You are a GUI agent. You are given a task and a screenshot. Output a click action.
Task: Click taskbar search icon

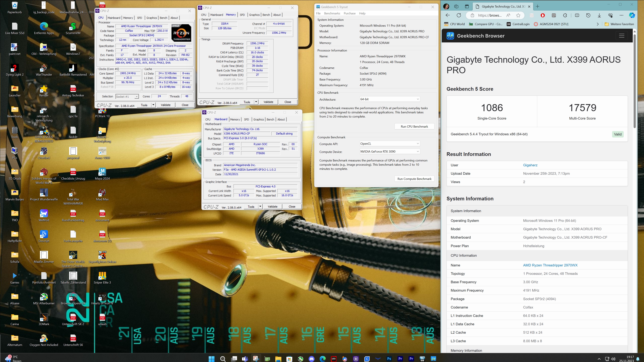point(223,359)
